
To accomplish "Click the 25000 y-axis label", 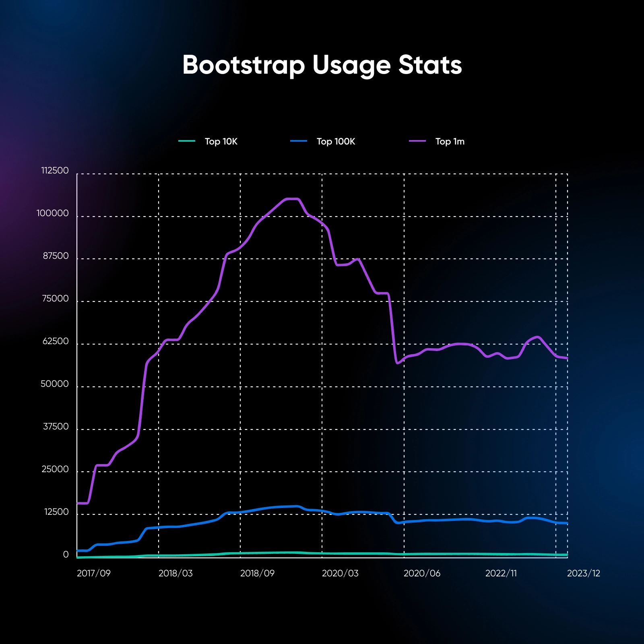I will tap(55, 469).
